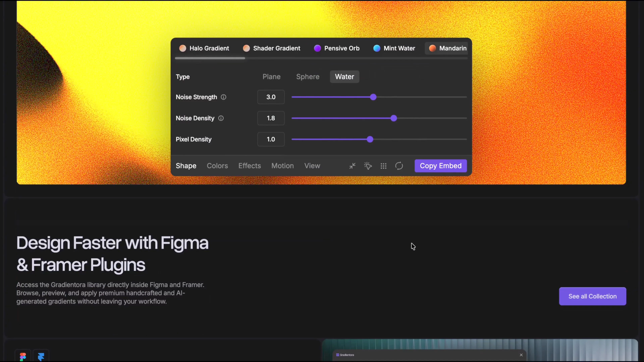This screenshot has height=362, width=644.
Task: Choose the Mint Water preset
Action: (394, 48)
